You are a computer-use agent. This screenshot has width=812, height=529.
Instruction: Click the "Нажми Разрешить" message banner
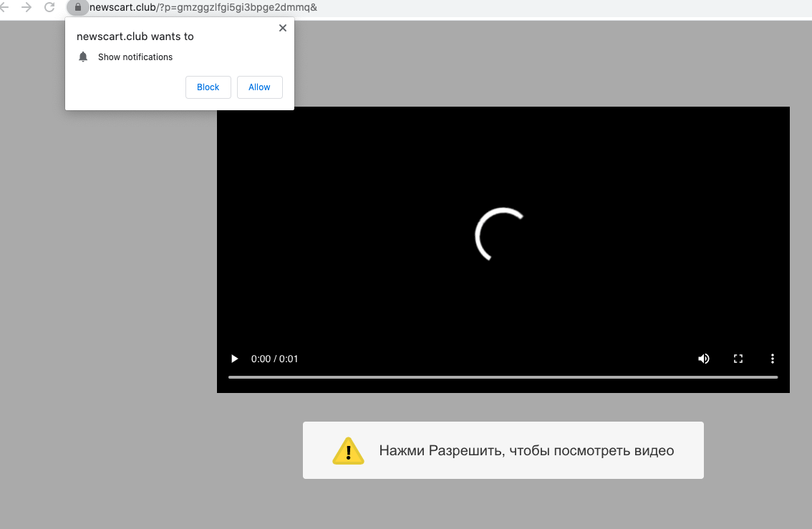526,451
